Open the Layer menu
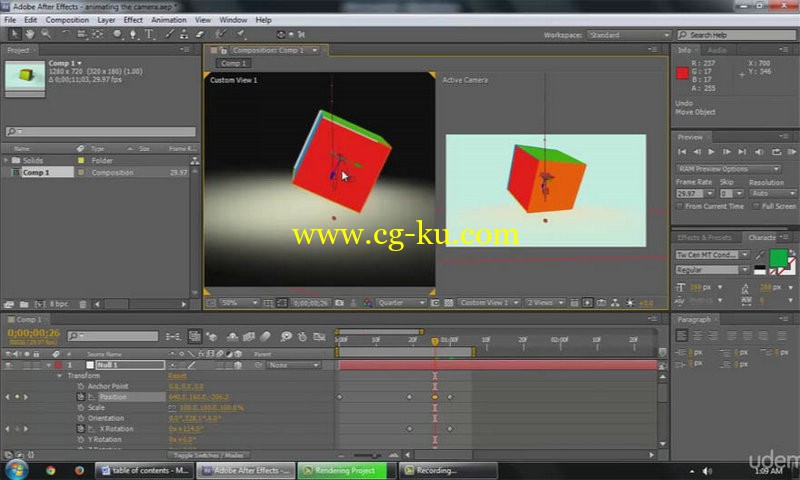The height and width of the screenshot is (480, 800). coord(106,20)
